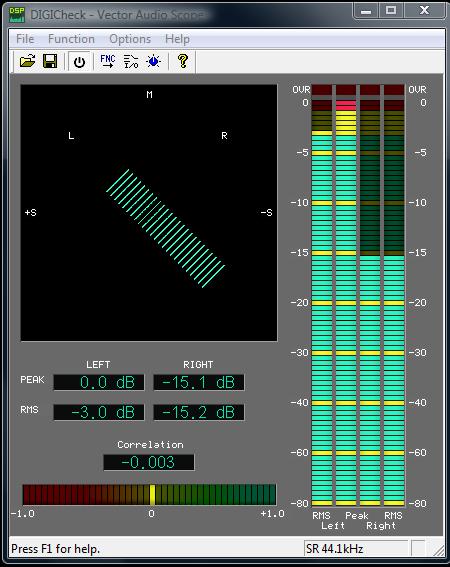Click the right RMS -15.2 dB readout

[x=199, y=412]
